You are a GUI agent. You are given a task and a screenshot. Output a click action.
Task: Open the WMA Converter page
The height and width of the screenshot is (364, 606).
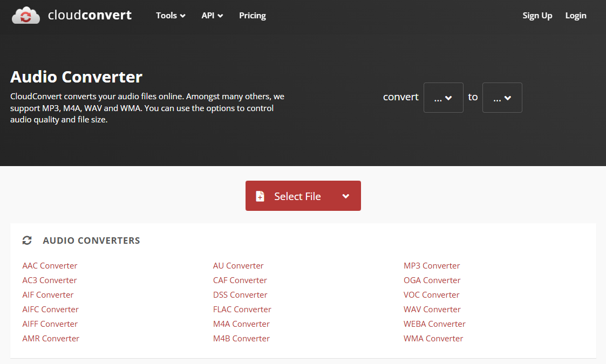click(x=433, y=338)
